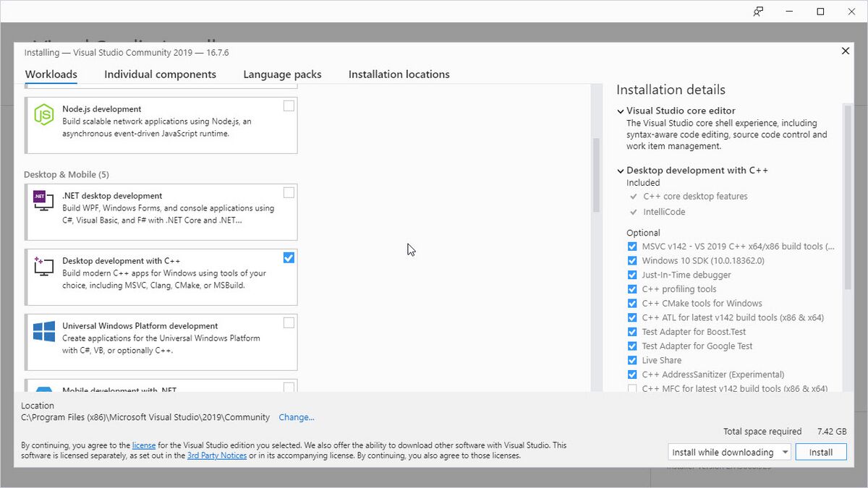
Task: Collapse the Desktop development with C++ details
Action: coord(621,170)
